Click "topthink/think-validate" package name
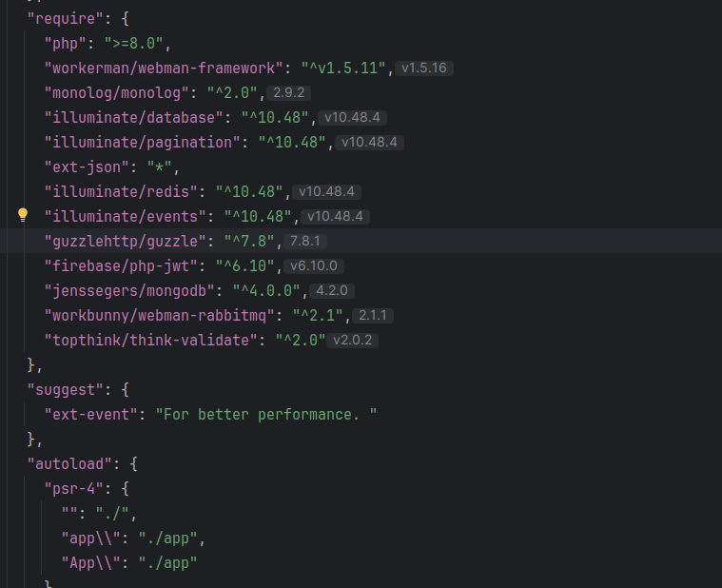Screen dimensions: 722x588 [150, 341]
